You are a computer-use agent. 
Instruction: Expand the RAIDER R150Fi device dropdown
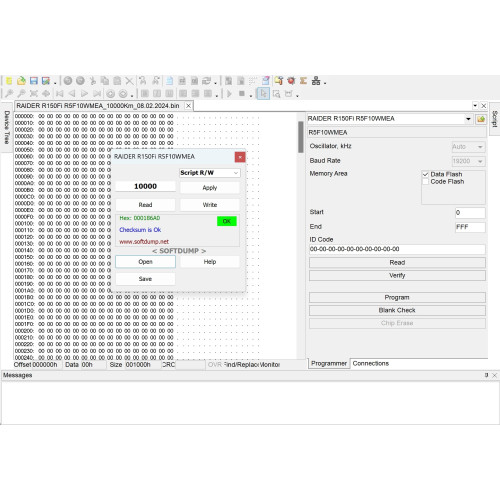(468, 119)
